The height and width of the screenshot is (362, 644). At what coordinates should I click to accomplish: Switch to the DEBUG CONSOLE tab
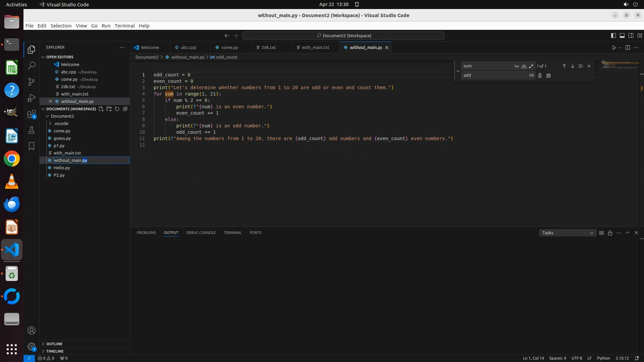pyautogui.click(x=201, y=233)
